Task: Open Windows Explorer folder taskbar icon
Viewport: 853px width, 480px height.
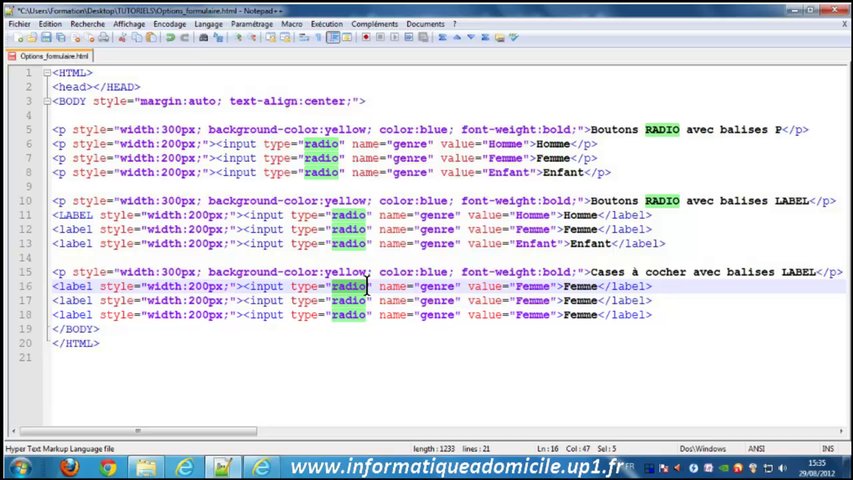Action: coord(146,467)
